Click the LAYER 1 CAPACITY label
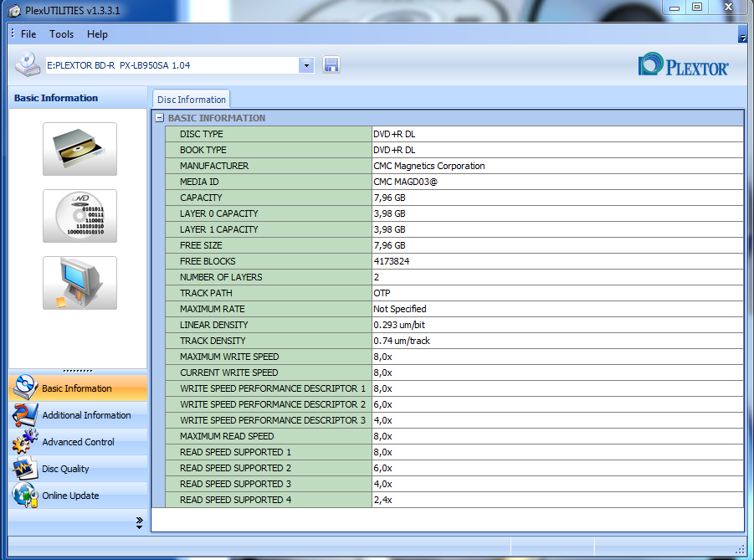 tap(218, 229)
